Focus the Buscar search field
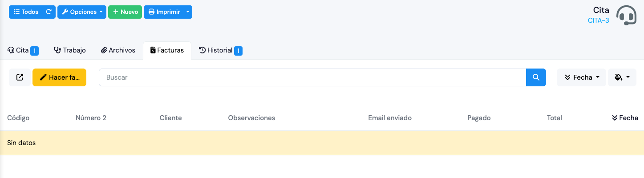Image resolution: width=644 pixels, height=178 pixels. tap(312, 77)
